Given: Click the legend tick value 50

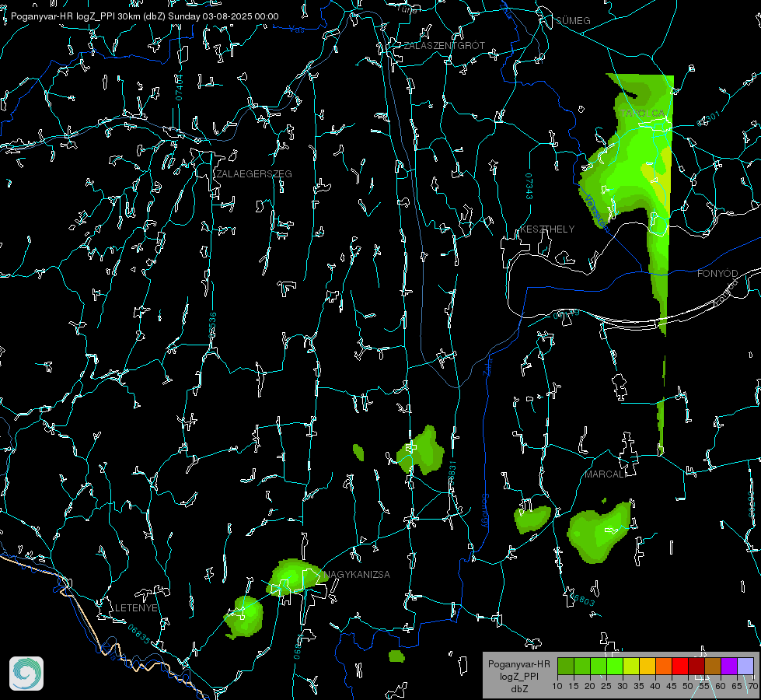Looking at the screenshot, I should point(688,687).
